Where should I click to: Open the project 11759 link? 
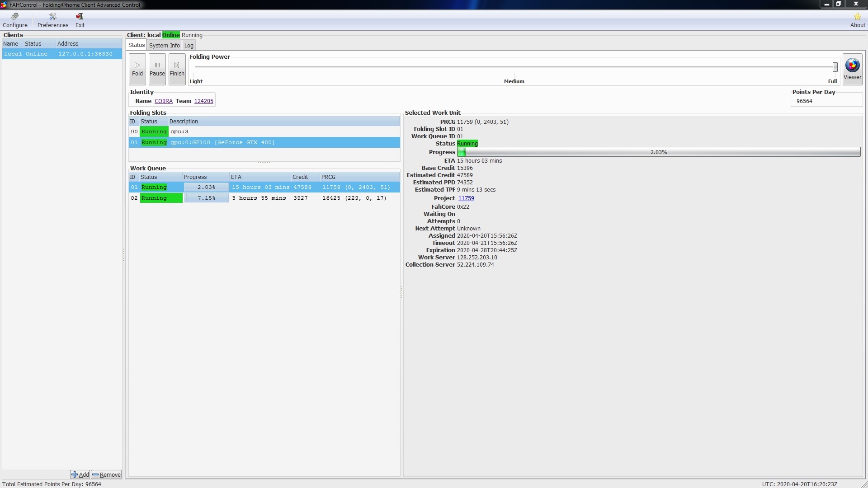click(466, 198)
